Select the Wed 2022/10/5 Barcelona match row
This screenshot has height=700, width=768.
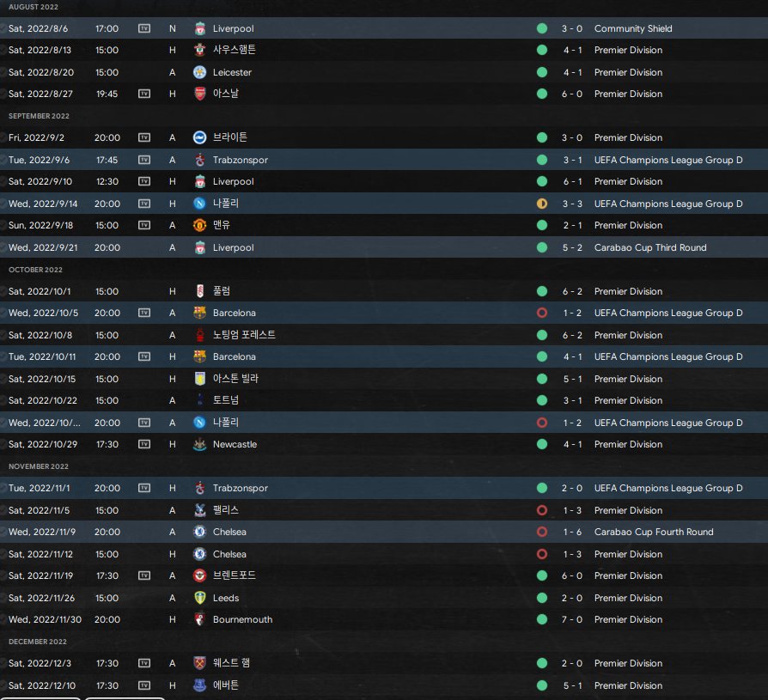pyautogui.click(x=384, y=313)
